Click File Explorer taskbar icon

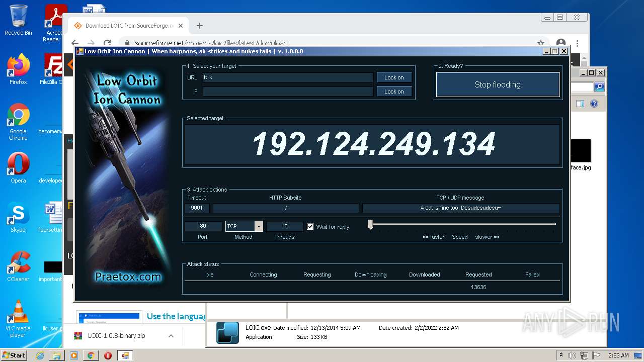coord(57,355)
